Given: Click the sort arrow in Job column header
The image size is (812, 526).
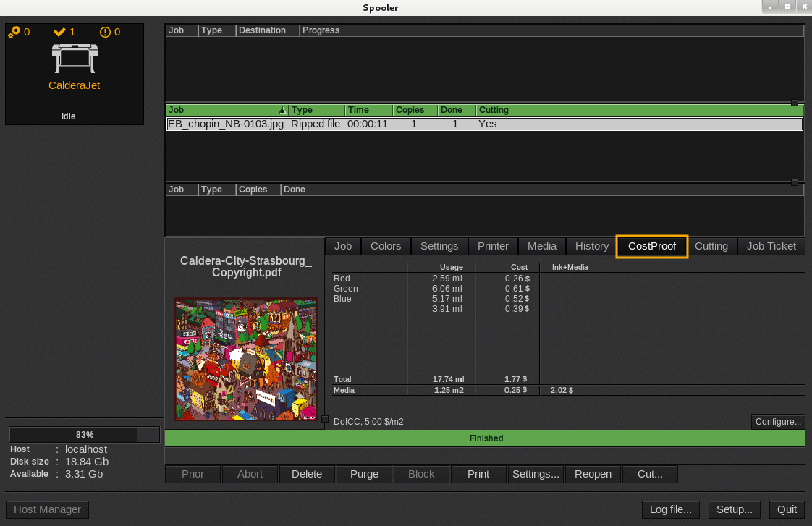Looking at the screenshot, I should pos(282,110).
